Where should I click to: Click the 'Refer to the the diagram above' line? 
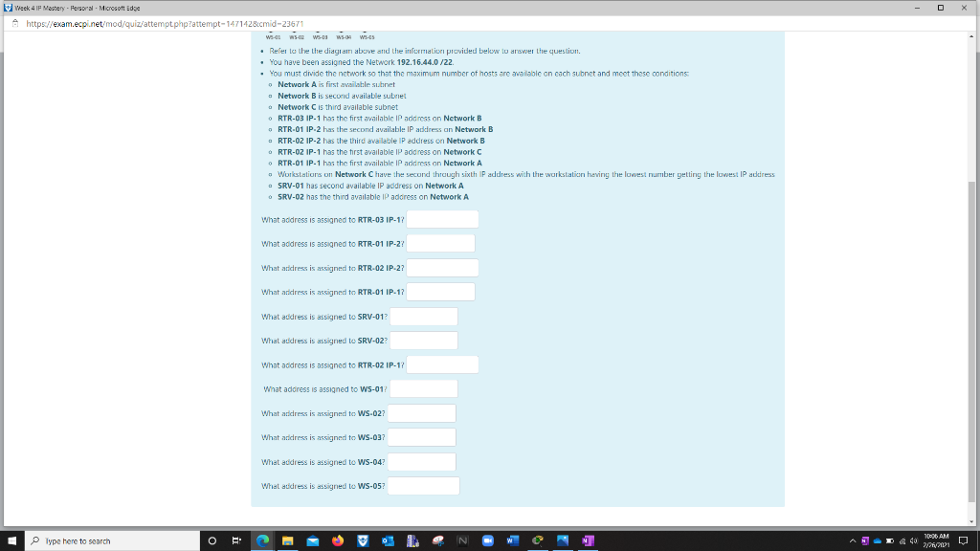[424, 51]
